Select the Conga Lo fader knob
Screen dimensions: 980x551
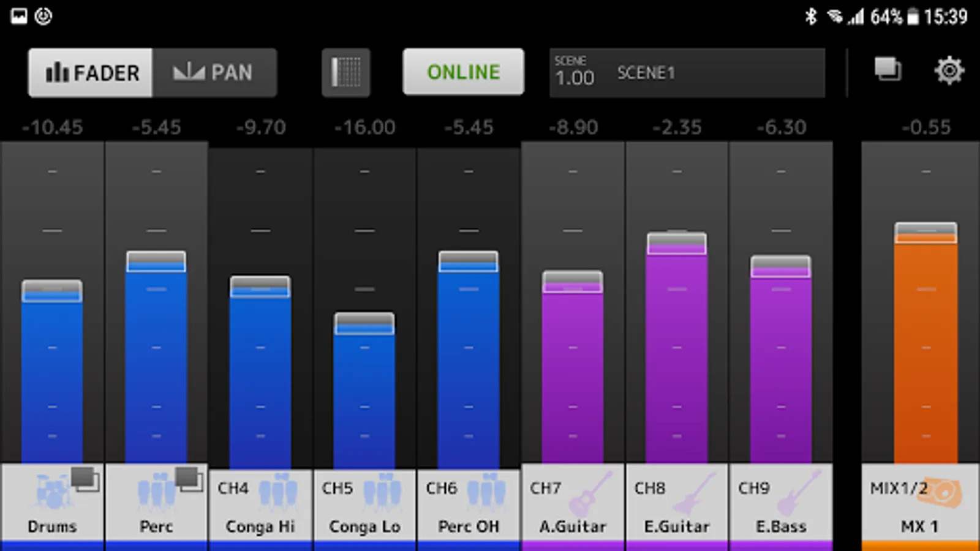364,323
